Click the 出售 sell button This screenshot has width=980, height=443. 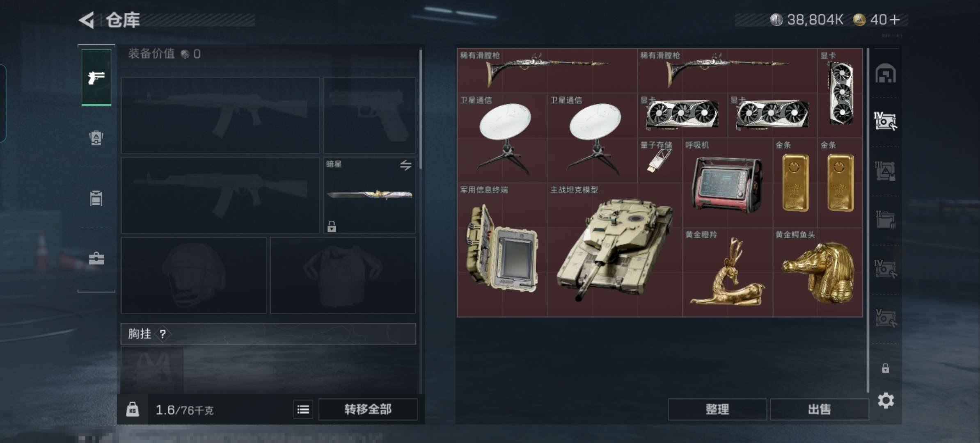pyautogui.click(x=820, y=409)
